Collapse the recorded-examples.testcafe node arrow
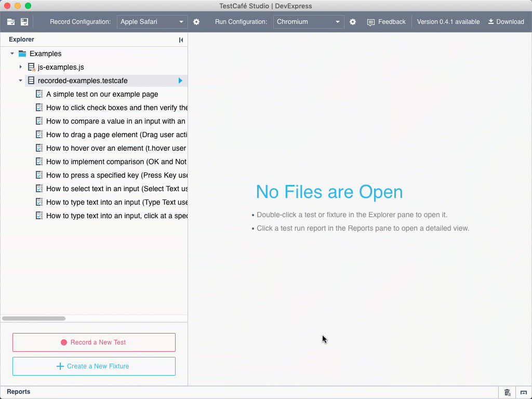 click(21, 81)
